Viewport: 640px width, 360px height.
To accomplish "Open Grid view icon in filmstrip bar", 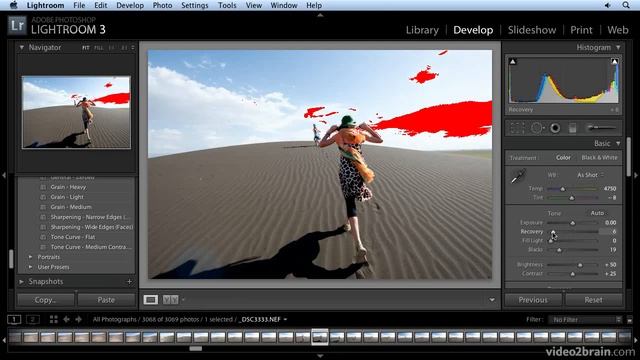I will point(53,319).
